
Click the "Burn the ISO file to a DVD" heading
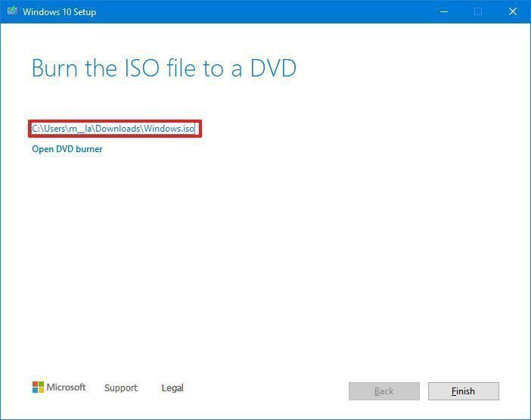point(164,68)
